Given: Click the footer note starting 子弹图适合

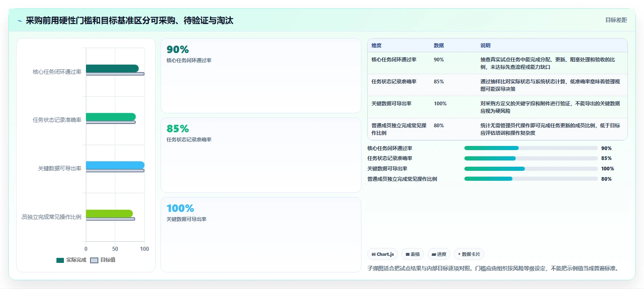Looking at the screenshot, I should pos(493,268).
